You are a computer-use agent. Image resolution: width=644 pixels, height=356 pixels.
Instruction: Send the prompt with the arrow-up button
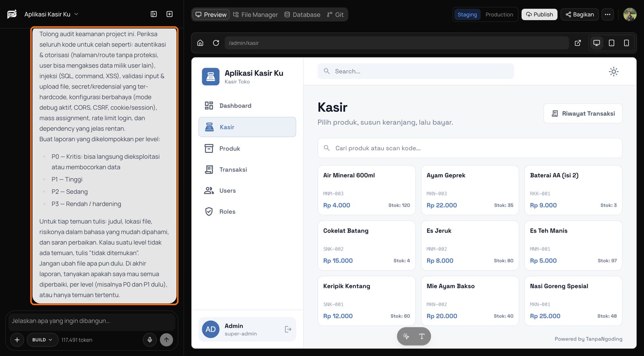[x=166, y=340]
